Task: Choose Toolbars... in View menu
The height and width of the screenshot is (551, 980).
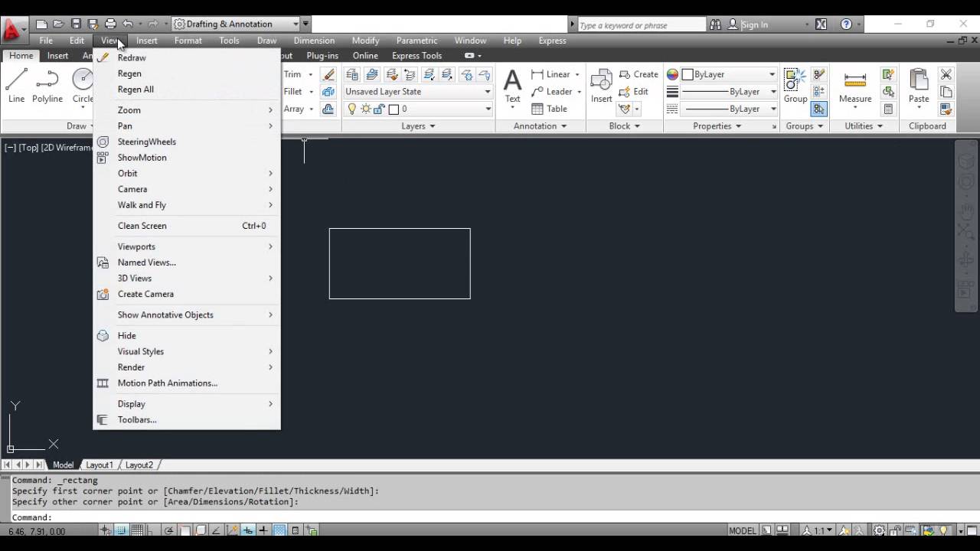Action: point(187,419)
